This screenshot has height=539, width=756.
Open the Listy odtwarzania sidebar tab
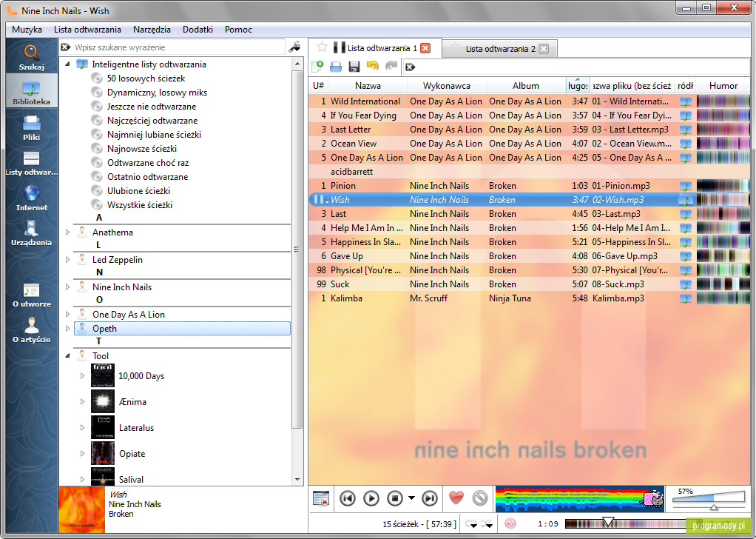32,161
